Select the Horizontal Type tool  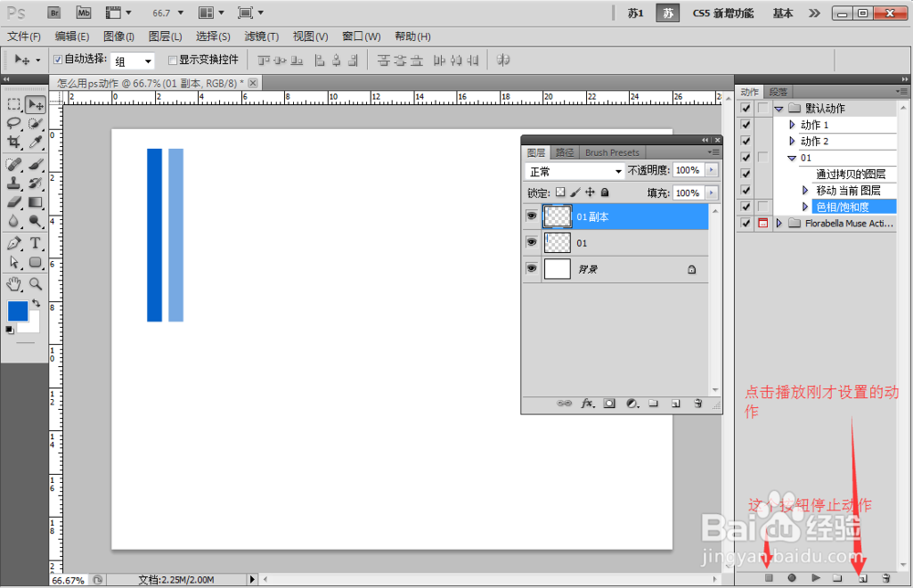click(36, 243)
